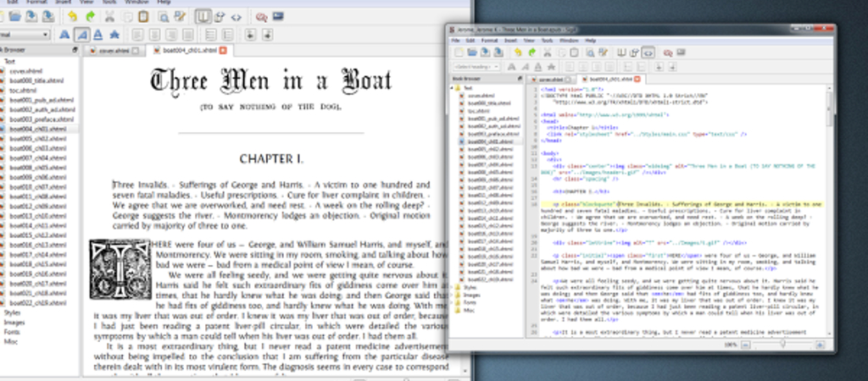Expand the Styles folder in front window tree

click(453, 288)
